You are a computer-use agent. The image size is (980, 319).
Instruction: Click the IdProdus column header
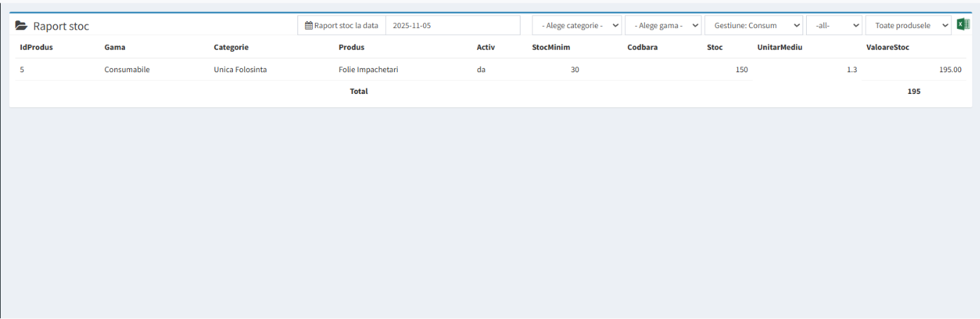[36, 48]
